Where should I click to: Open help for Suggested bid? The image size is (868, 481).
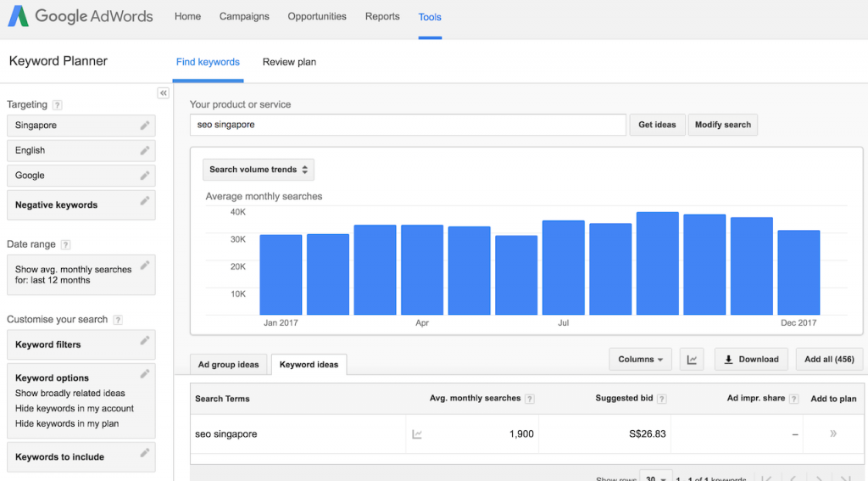point(661,399)
